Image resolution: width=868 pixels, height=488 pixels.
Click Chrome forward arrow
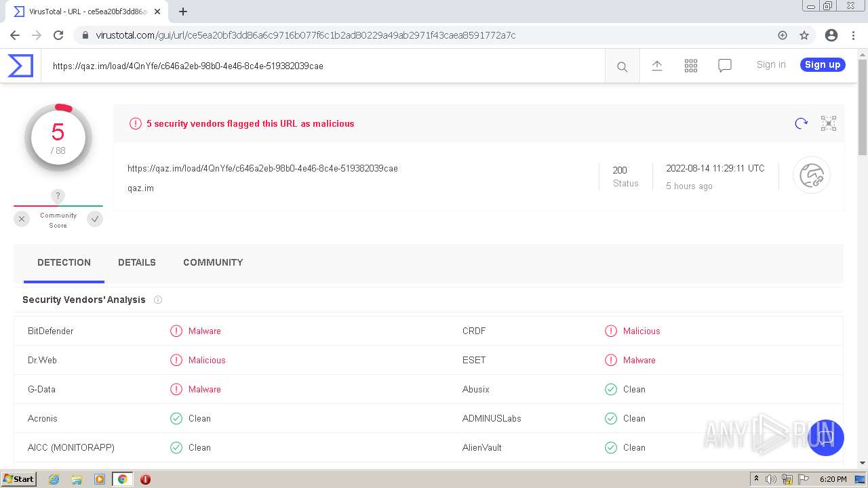37,35
